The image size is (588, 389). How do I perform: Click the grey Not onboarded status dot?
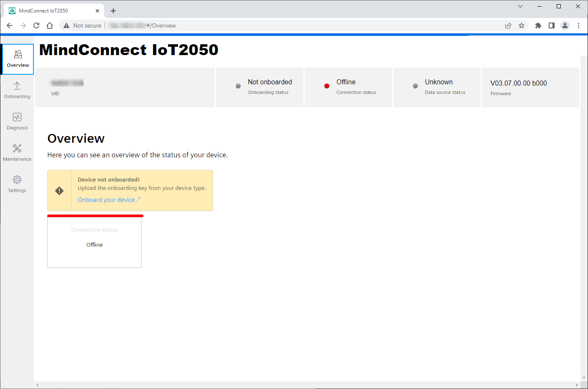coord(238,86)
